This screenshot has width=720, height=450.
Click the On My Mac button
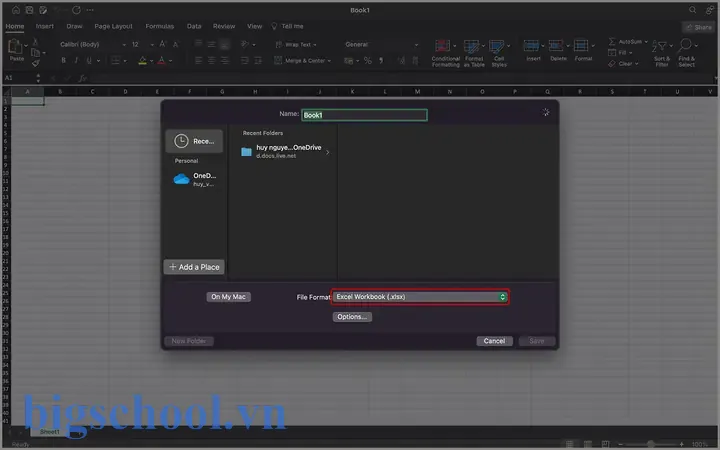coord(228,297)
